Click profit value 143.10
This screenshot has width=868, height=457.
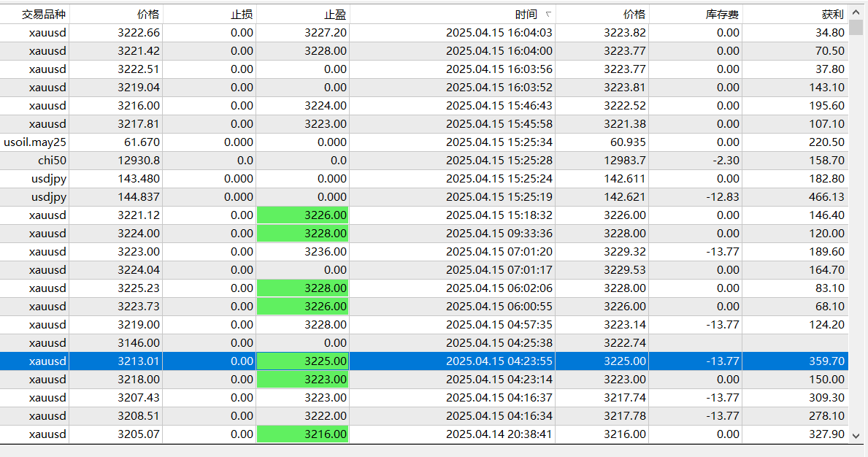[x=826, y=88]
